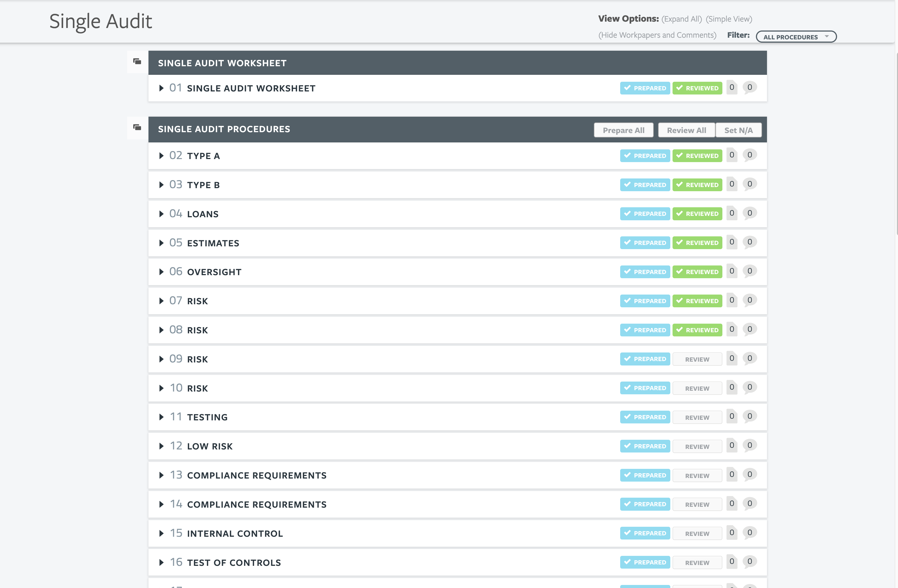Mark 09 Risk as reviewed using its Review button
The height and width of the screenshot is (588, 898).
click(697, 359)
